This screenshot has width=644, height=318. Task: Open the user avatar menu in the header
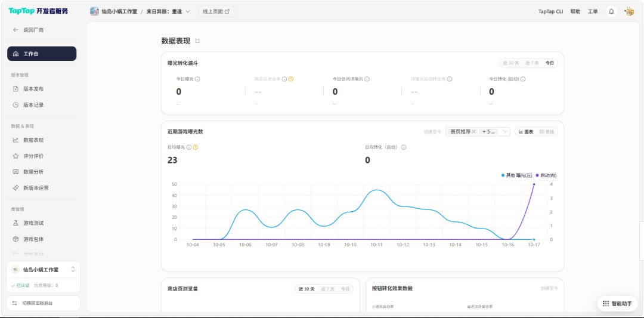(629, 11)
